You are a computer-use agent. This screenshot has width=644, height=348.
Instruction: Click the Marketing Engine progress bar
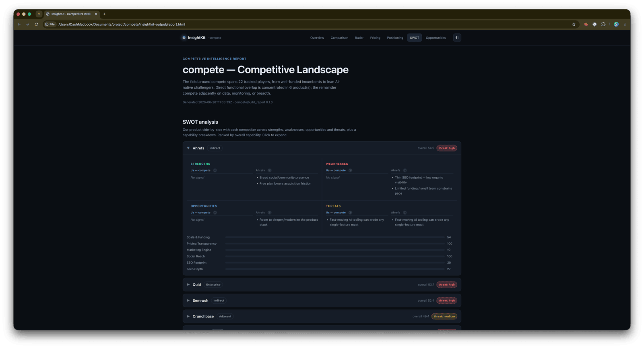[335, 250]
